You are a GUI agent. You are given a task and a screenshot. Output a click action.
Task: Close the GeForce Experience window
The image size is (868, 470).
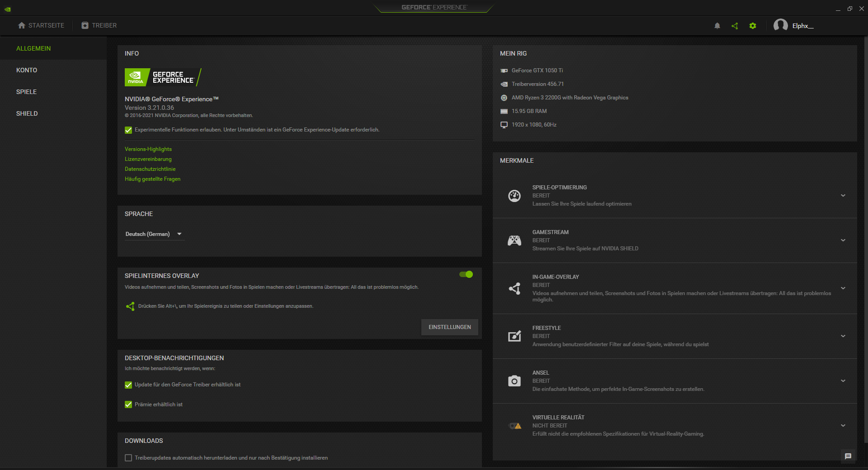(861, 9)
